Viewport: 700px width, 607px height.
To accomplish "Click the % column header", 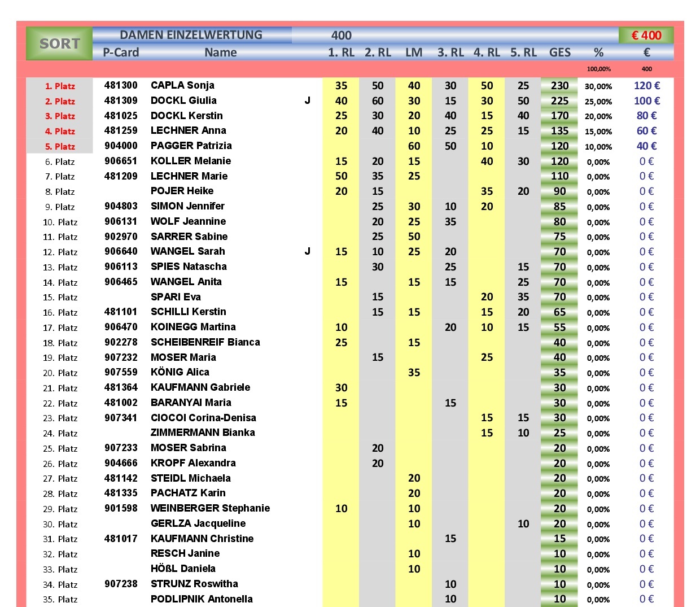I will [x=598, y=53].
